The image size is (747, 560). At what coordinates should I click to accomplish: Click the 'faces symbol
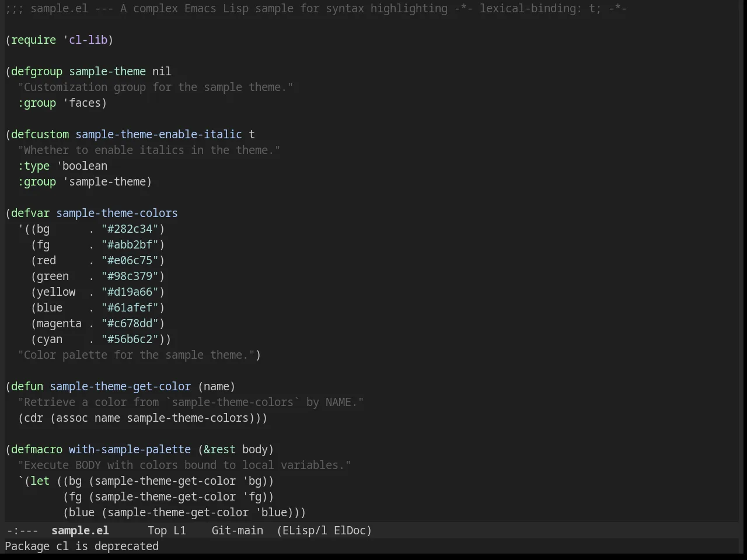click(x=82, y=103)
